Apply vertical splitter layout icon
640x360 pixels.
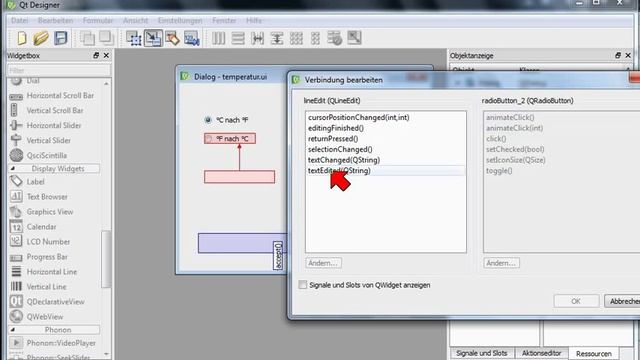[277, 38]
